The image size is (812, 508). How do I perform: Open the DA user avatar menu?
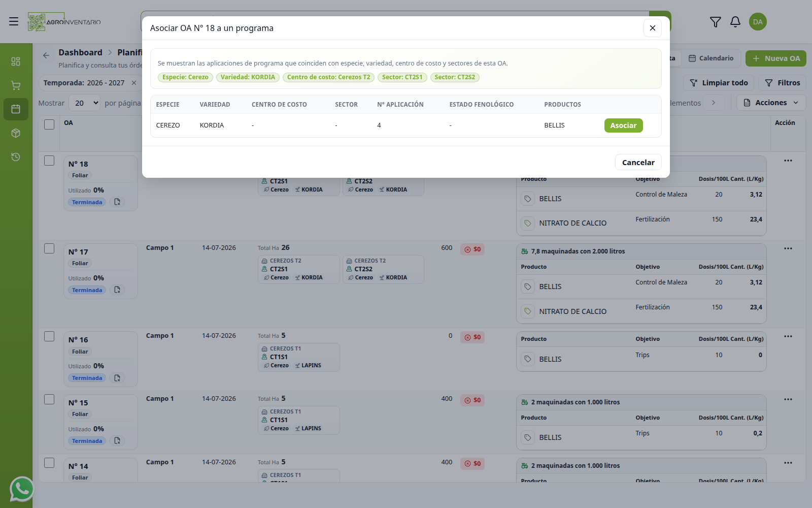758,22
